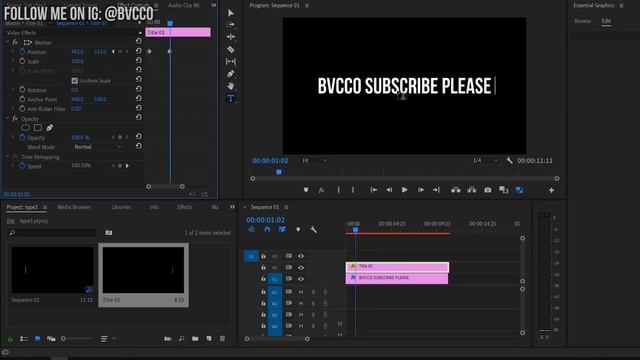Viewport: 640px width, 360px height.
Task: Mute audio track A1
Action: 301,292
